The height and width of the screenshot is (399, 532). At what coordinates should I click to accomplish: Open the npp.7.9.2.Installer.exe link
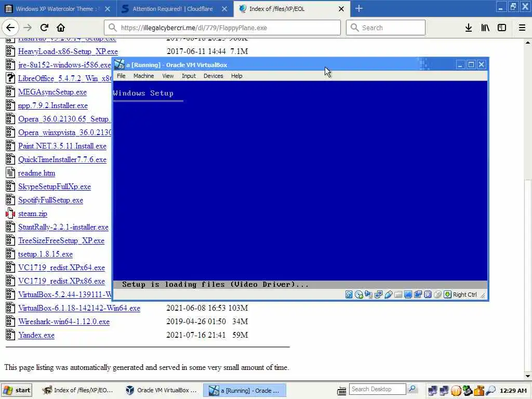(52, 105)
